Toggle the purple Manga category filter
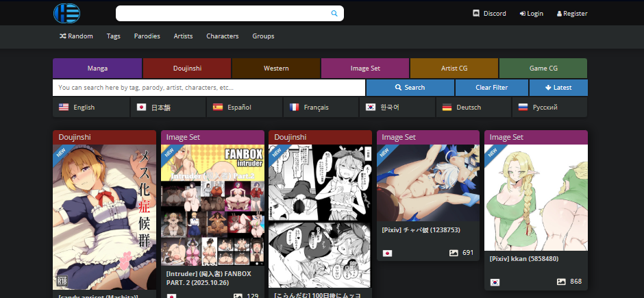This screenshot has width=644, height=298. 97,68
